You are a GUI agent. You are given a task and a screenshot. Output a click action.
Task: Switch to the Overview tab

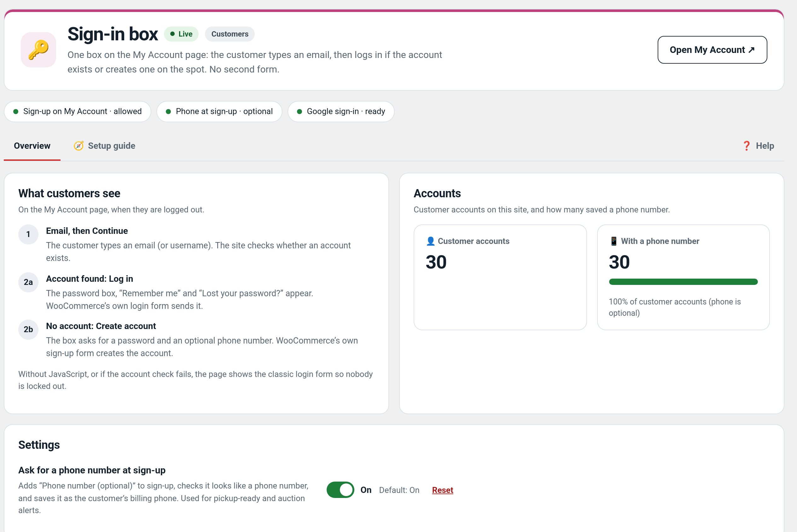pos(32,146)
